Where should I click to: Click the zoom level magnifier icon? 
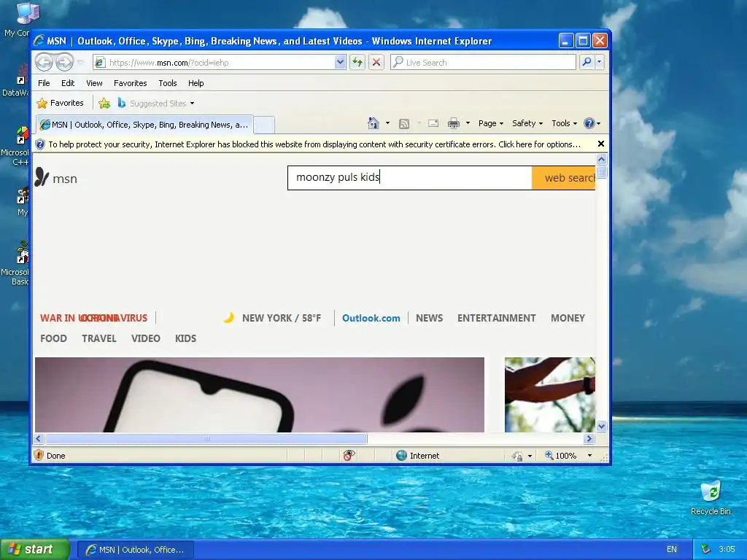549,456
